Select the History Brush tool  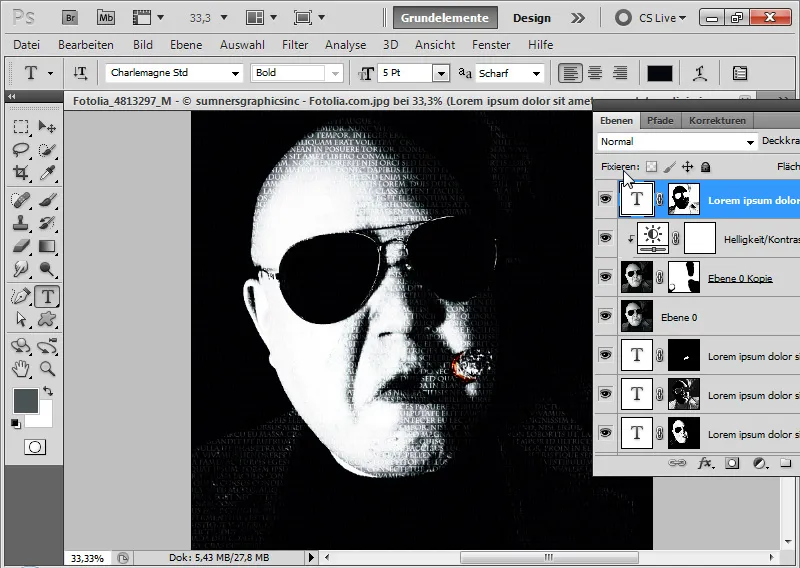coord(47,223)
